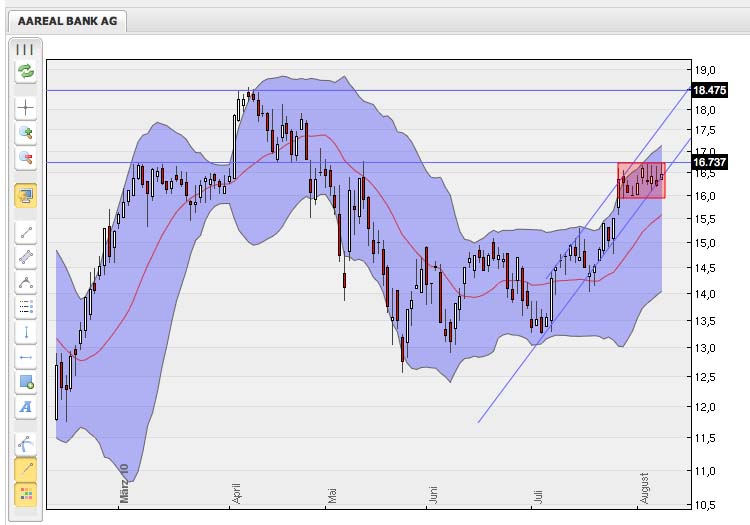The width and height of the screenshot is (750, 525).
Task: Select the add rectangle tool
Action: click(x=26, y=382)
